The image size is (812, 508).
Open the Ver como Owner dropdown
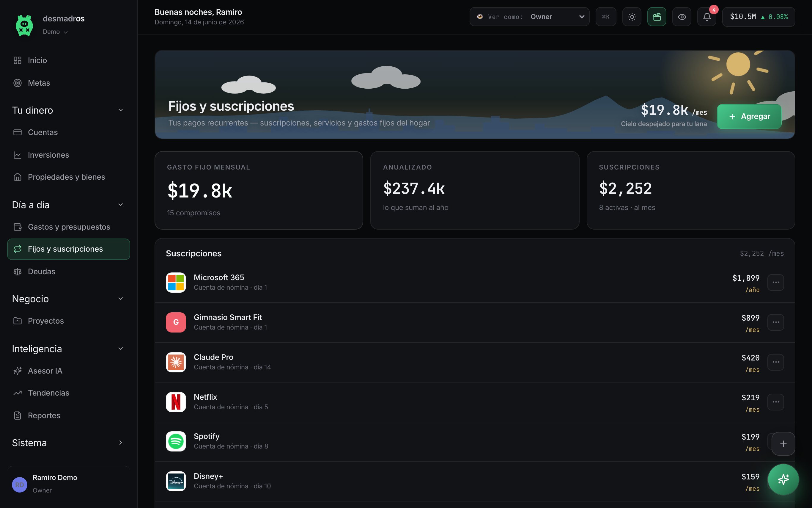(529, 17)
